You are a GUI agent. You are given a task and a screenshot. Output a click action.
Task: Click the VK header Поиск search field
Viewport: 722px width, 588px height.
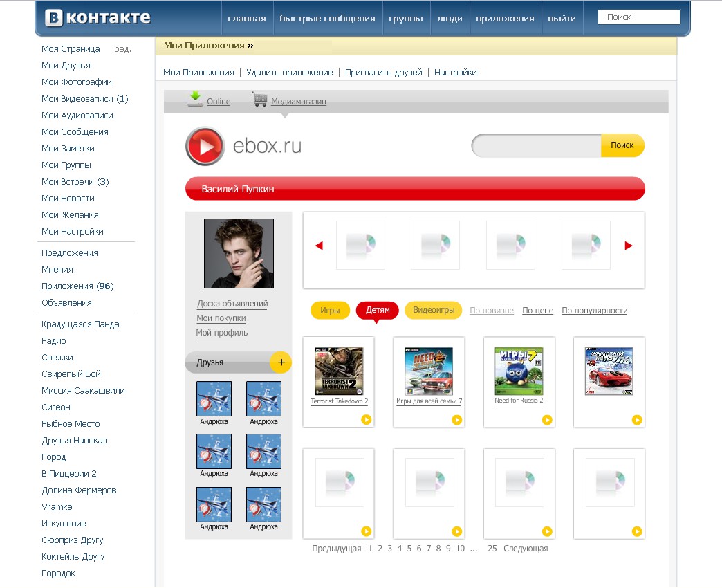click(638, 17)
